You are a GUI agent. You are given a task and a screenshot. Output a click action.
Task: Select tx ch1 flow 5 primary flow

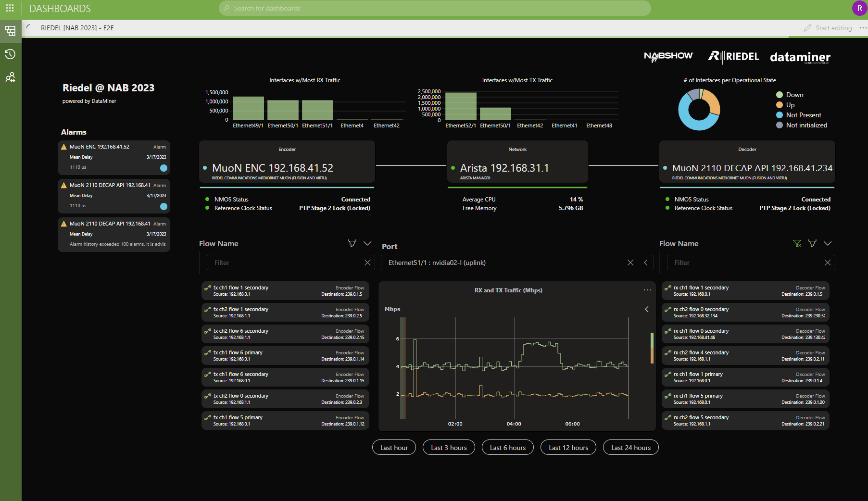(285, 420)
